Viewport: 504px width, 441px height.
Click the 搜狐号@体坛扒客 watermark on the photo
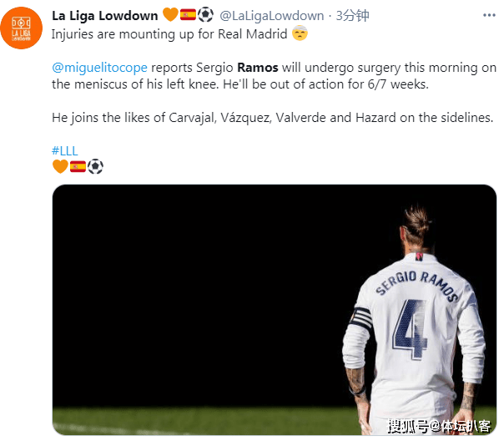[x=439, y=426]
